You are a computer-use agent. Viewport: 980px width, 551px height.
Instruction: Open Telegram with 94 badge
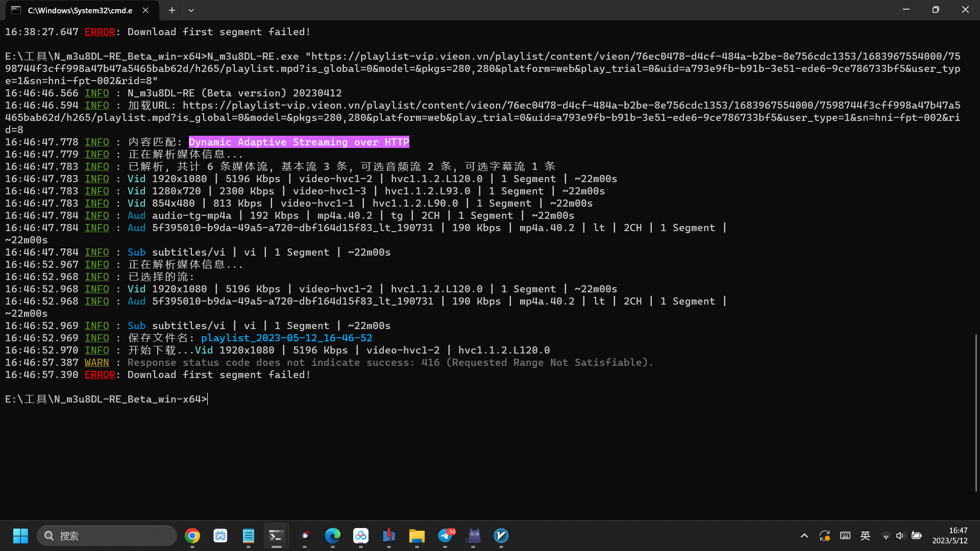445,536
